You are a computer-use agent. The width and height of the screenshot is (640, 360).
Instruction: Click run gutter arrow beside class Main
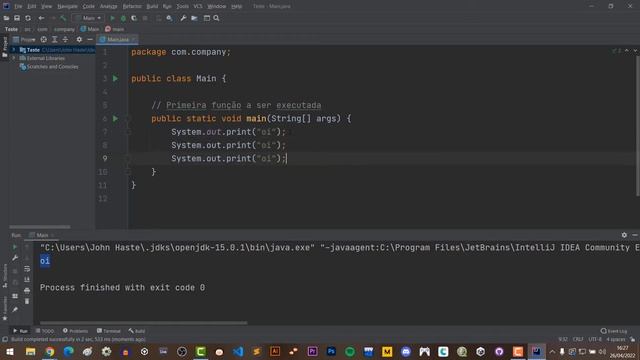pos(116,78)
